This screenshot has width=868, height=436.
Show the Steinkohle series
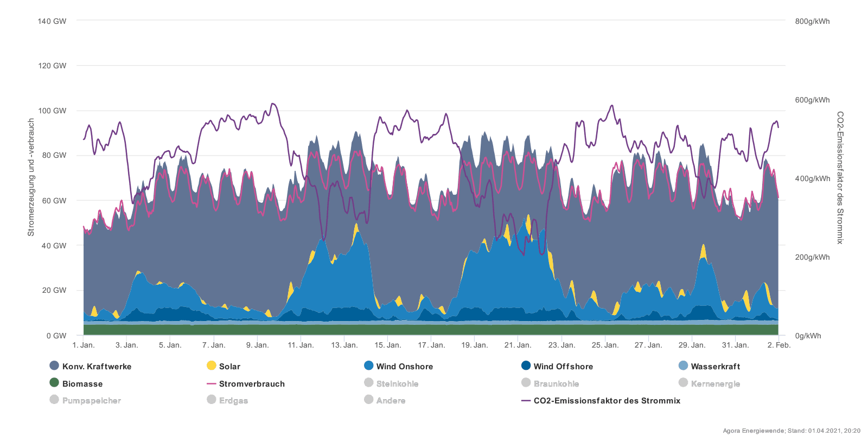tap(391, 383)
